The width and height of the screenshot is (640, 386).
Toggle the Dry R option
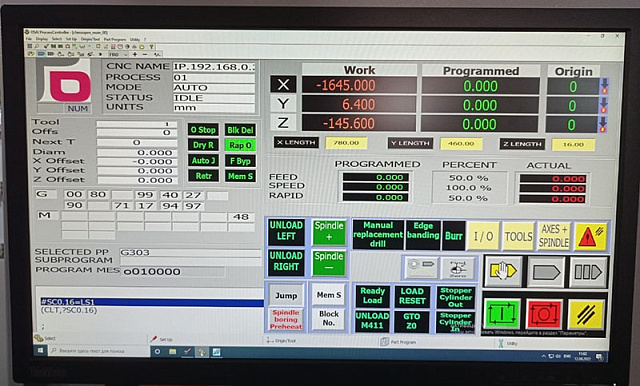[203, 145]
